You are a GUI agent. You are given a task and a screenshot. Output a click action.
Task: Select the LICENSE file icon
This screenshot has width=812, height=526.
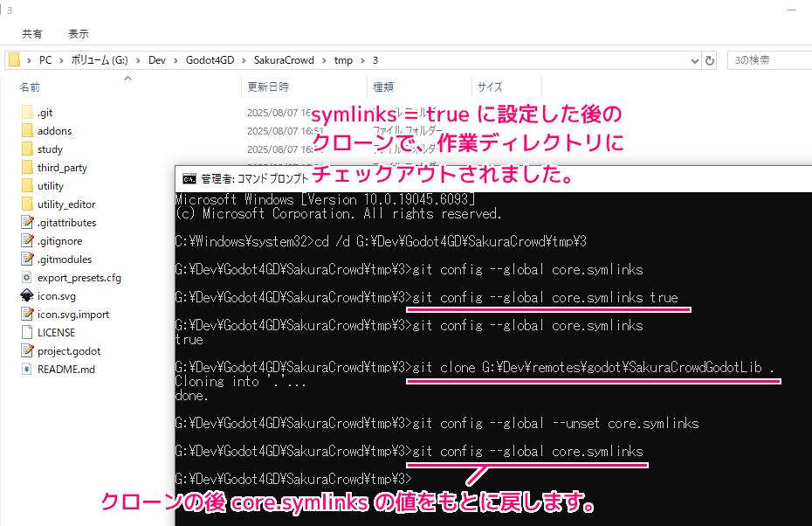[x=26, y=333]
